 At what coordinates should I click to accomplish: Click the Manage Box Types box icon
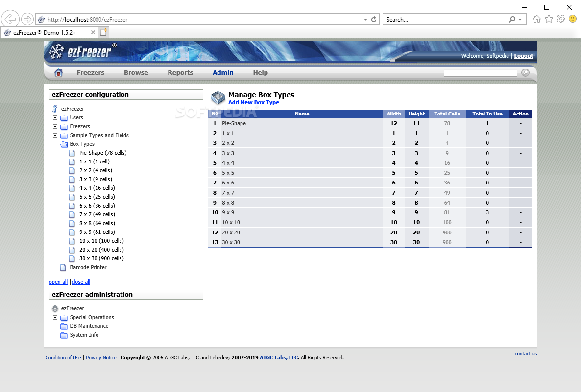coord(218,98)
